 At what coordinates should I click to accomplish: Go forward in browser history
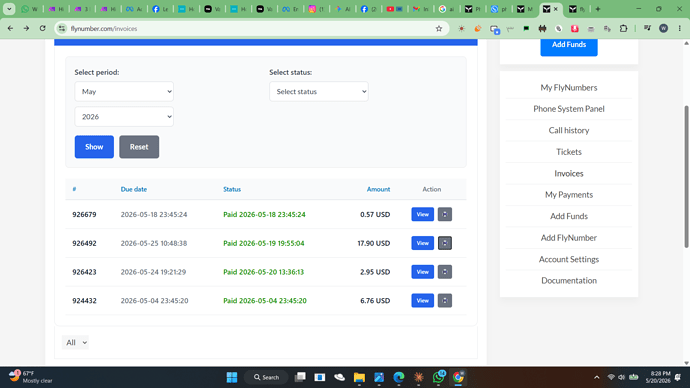point(26,28)
